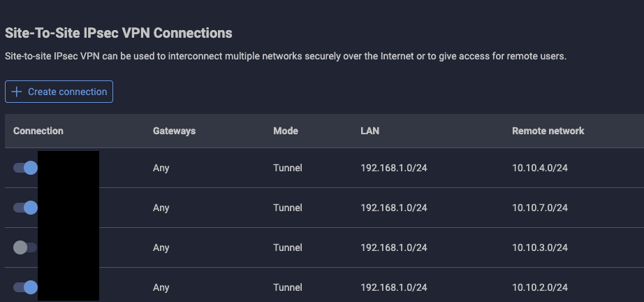Click the Remote network column header
The image size is (644, 302).
click(x=548, y=131)
